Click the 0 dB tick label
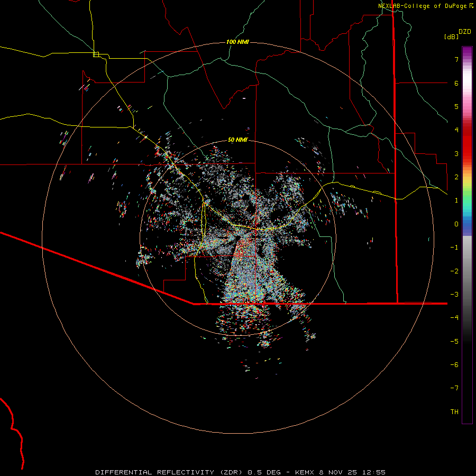 click(x=456, y=224)
